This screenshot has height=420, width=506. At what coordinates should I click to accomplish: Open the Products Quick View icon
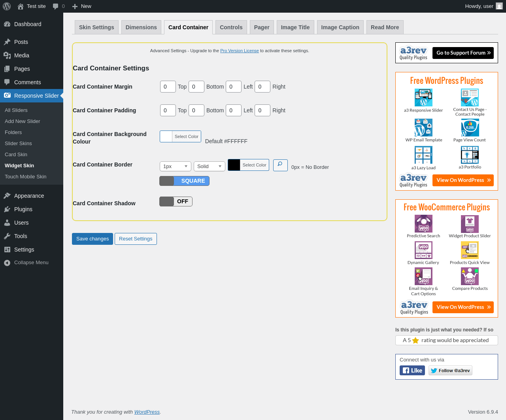[470, 250]
